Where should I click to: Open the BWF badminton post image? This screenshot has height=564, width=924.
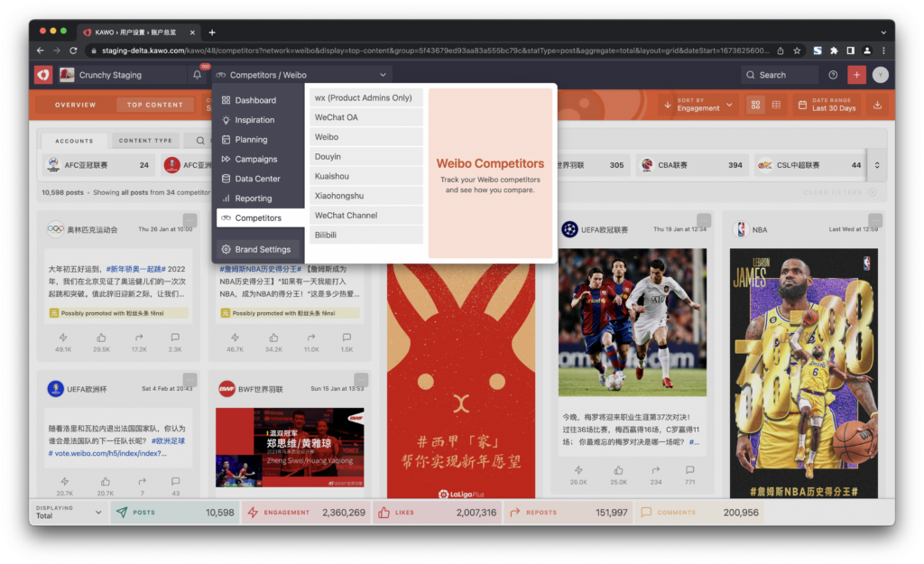(290, 448)
